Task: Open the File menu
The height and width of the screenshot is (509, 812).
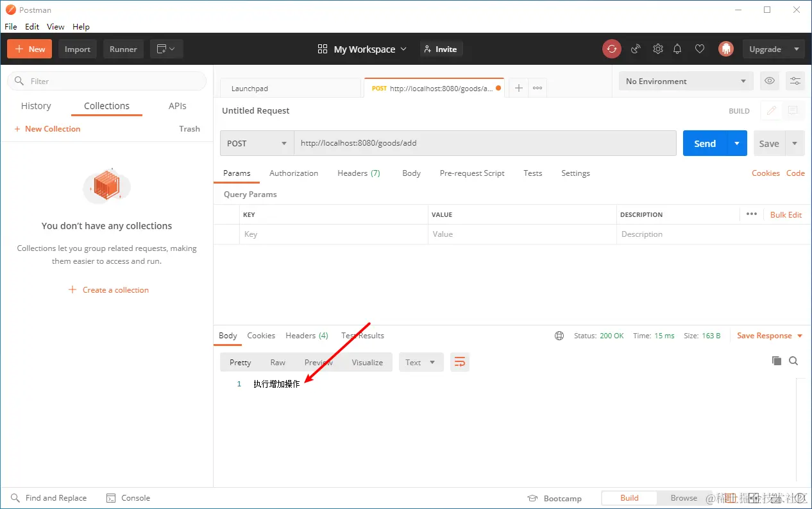Action: tap(11, 26)
